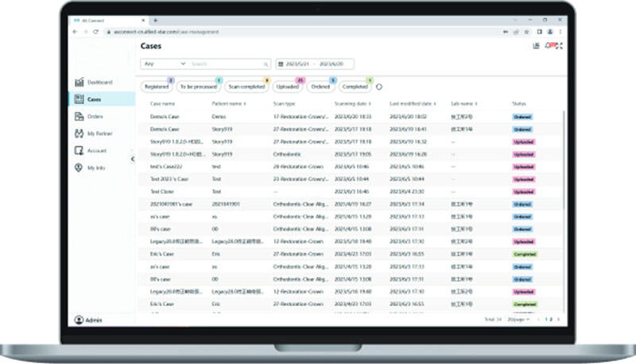Toggle the Scan completed filter chip
The width and height of the screenshot is (636, 364).
coord(246,87)
